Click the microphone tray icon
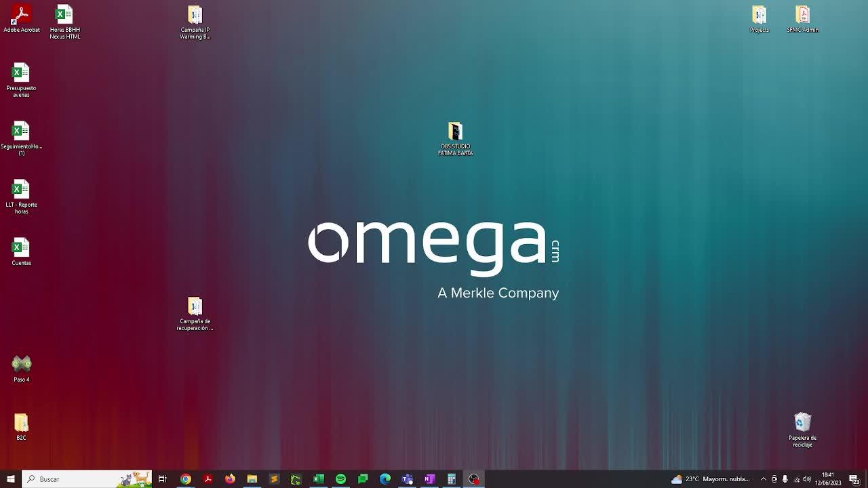 coord(785,479)
